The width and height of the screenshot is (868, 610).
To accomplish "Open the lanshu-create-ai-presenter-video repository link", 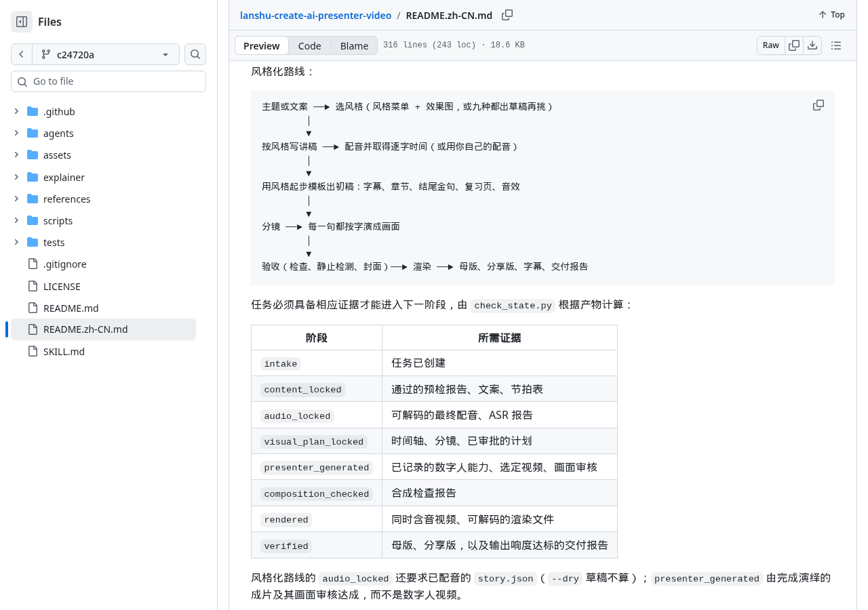I will click(x=315, y=15).
